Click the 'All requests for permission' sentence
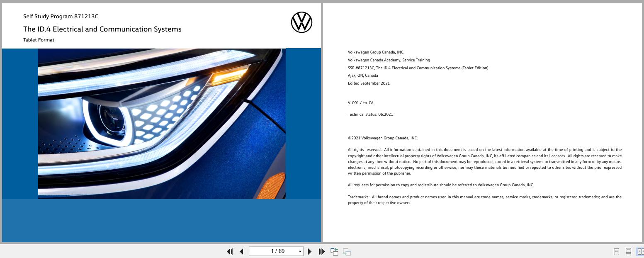Screen dimensions: 644x258 tap(441, 185)
